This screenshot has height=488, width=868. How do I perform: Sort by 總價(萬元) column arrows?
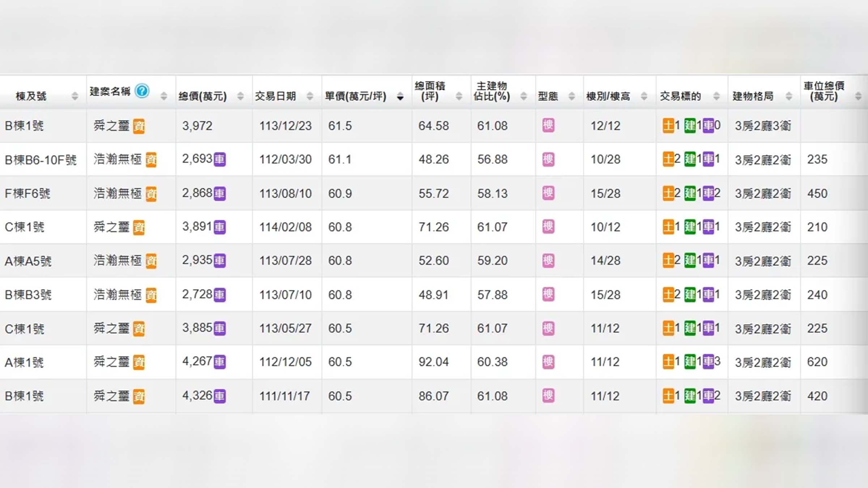240,96
